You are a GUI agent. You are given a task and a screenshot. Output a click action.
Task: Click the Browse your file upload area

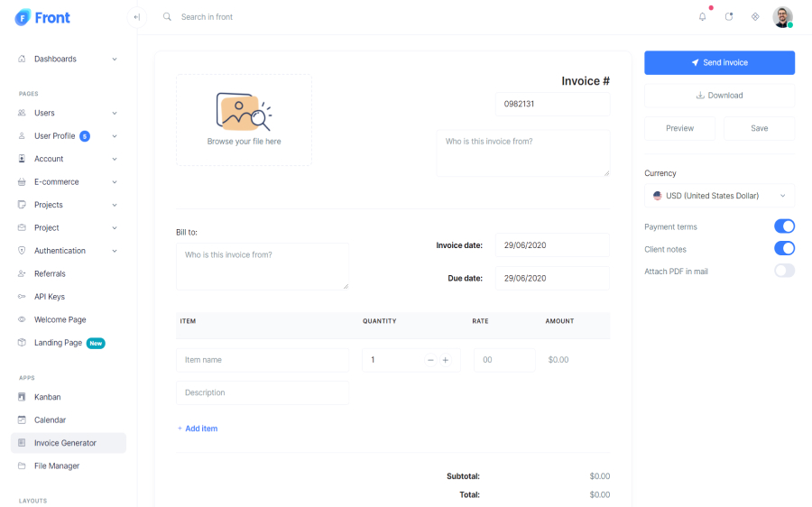pyautogui.click(x=244, y=120)
